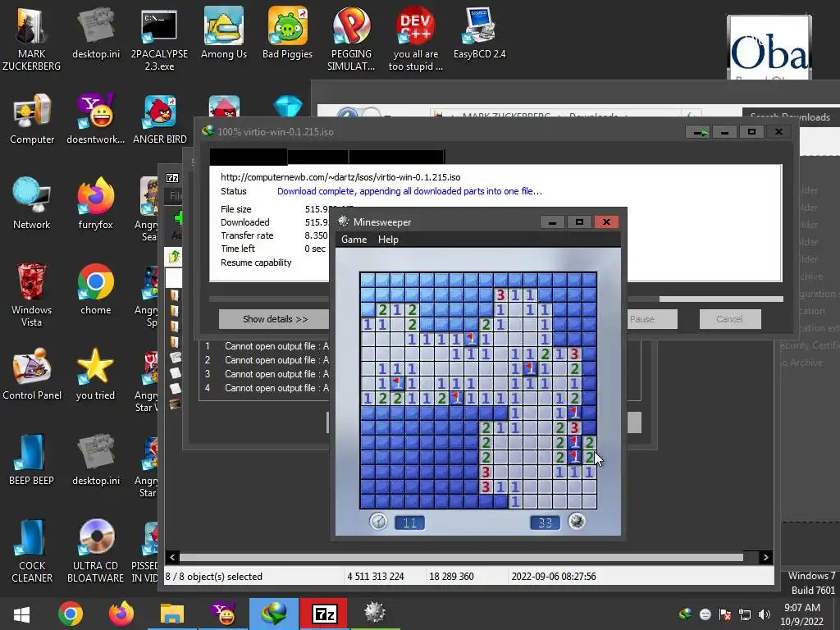
Task: Open the Control Panel desktop icon
Action: 32,374
